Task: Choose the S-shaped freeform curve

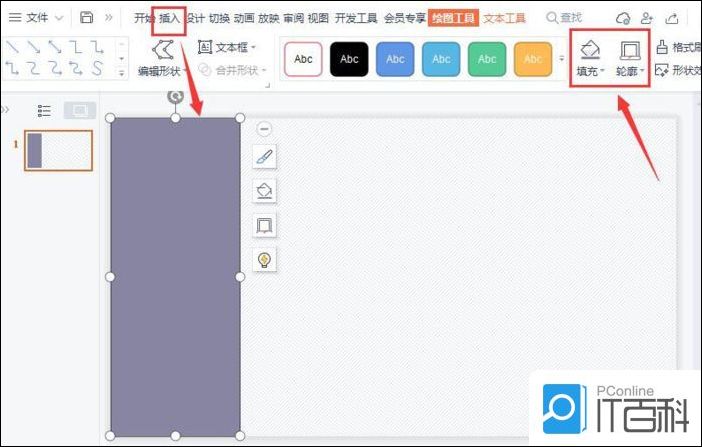Action: coord(97,68)
